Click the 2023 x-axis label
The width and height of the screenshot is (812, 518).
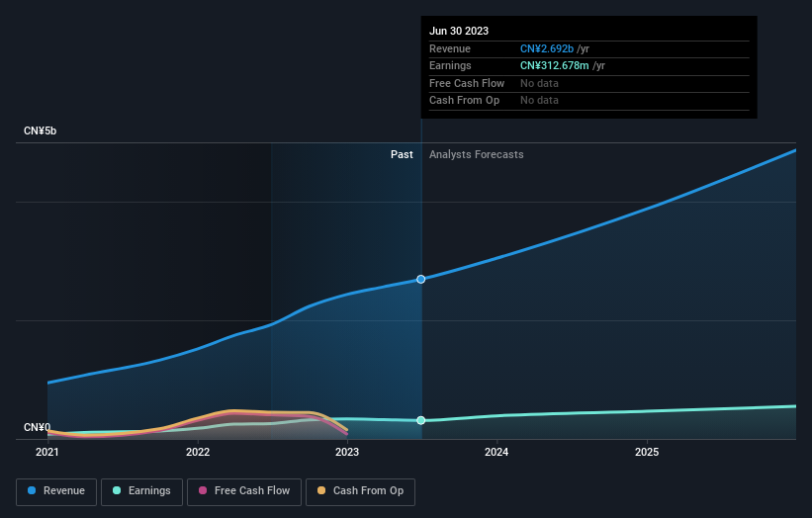347,453
